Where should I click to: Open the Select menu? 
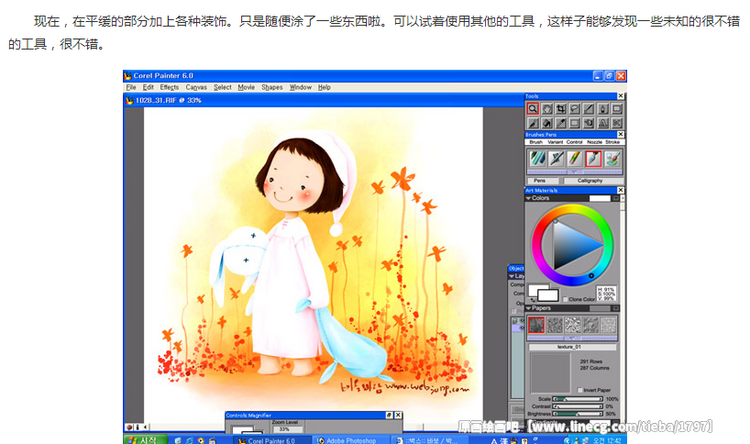pos(222,87)
